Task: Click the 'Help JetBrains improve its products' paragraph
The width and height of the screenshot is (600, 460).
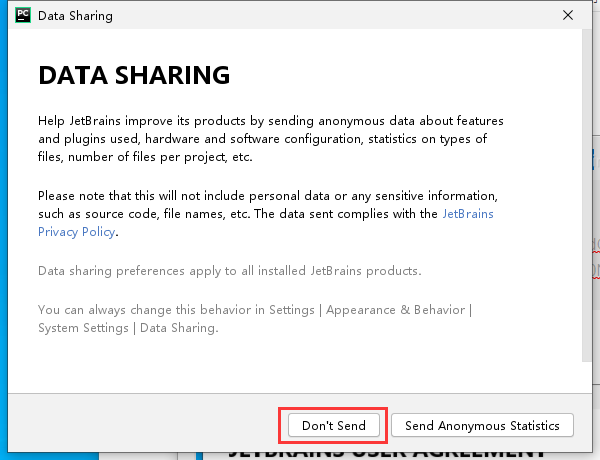Action: tap(271, 139)
